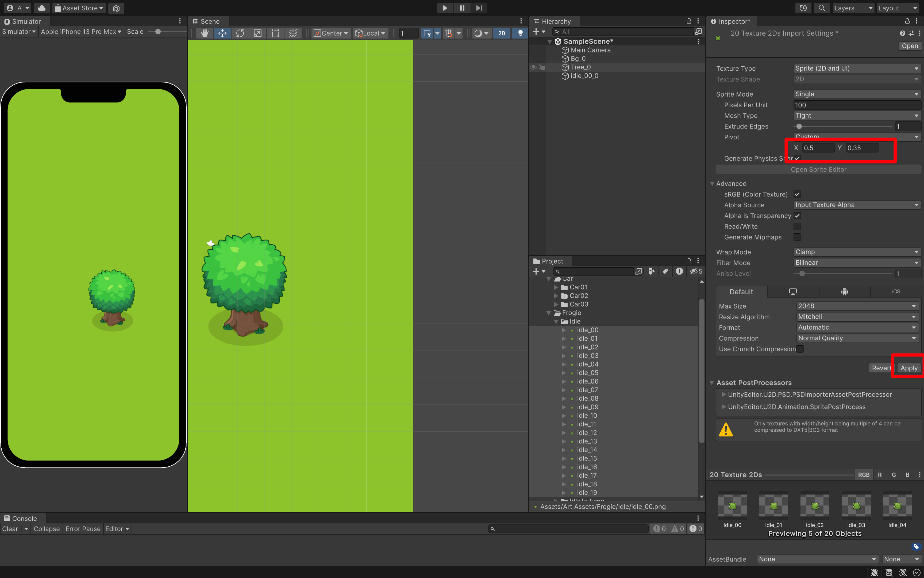Screen dimensions: 924x578
Task: Toggle hidden packages count icon in Project
Action: (x=696, y=271)
